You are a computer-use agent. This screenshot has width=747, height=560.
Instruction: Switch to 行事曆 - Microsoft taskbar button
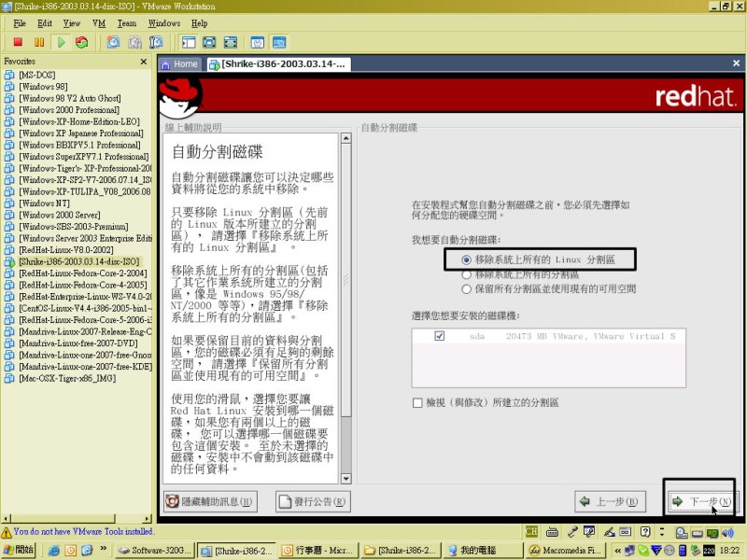[317, 551]
